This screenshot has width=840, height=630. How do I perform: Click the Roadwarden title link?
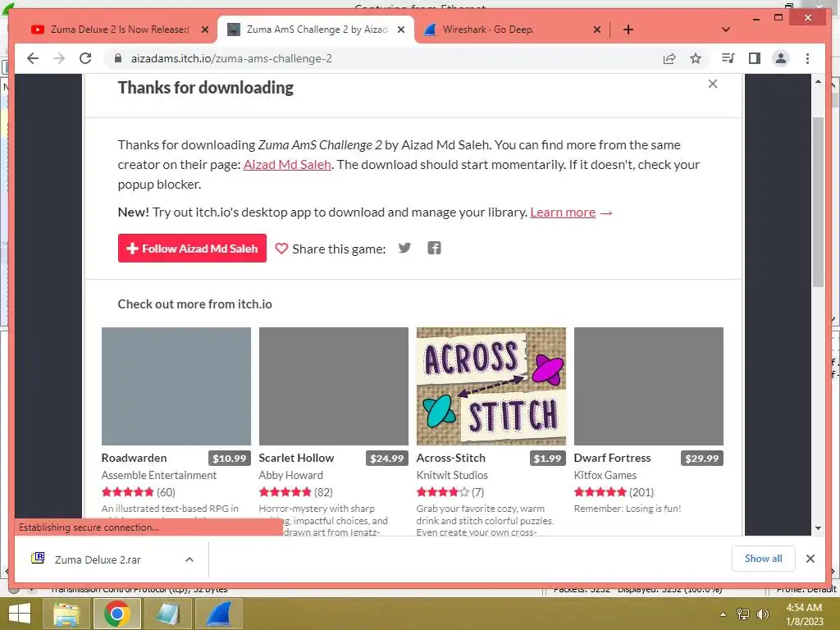[134, 458]
